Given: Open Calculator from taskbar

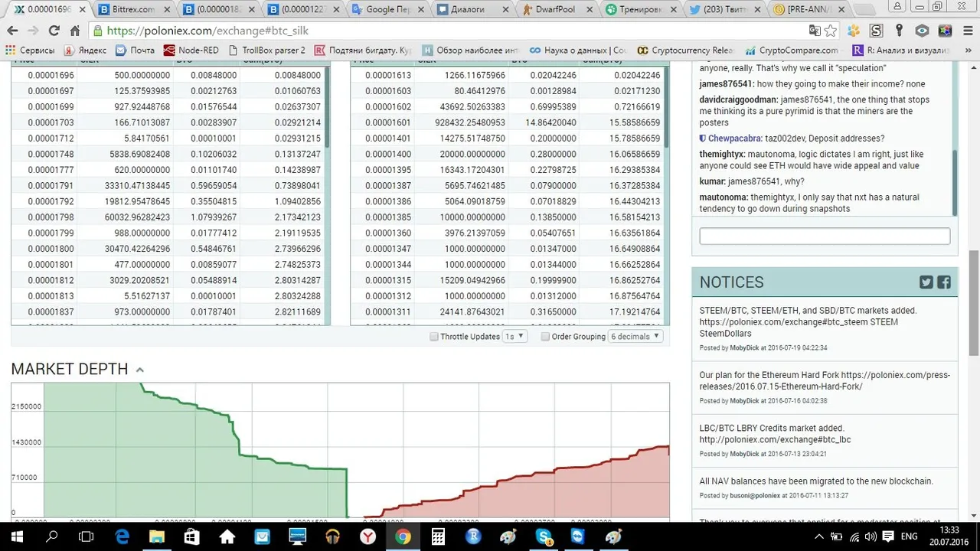Looking at the screenshot, I should click(438, 536).
